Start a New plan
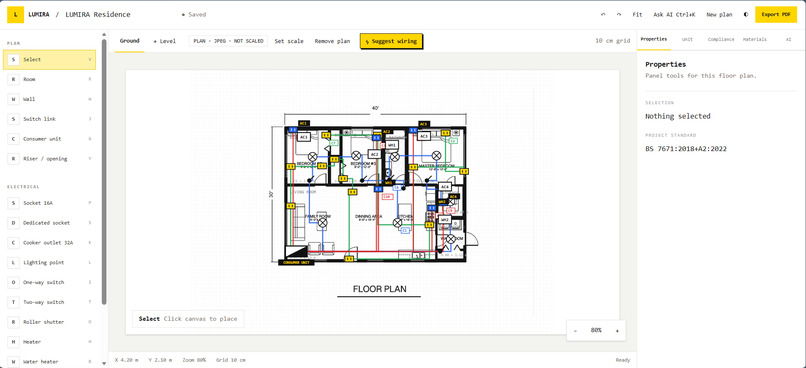This screenshot has width=806, height=368. [x=719, y=14]
